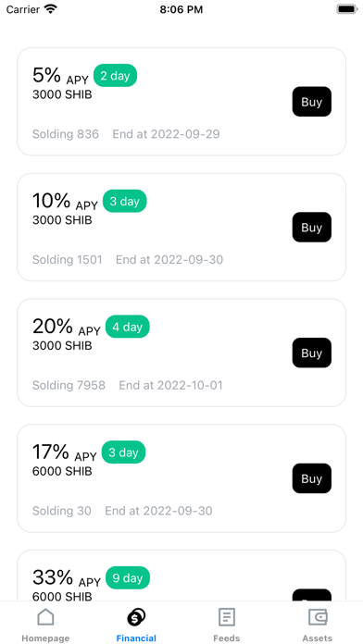Select the Financial coins icon
The image size is (363, 644).
(136, 617)
